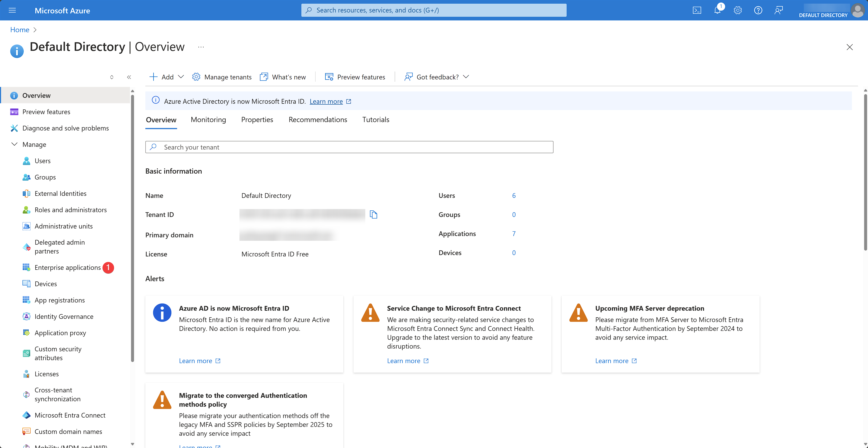Open the account avatar menu

(858, 10)
